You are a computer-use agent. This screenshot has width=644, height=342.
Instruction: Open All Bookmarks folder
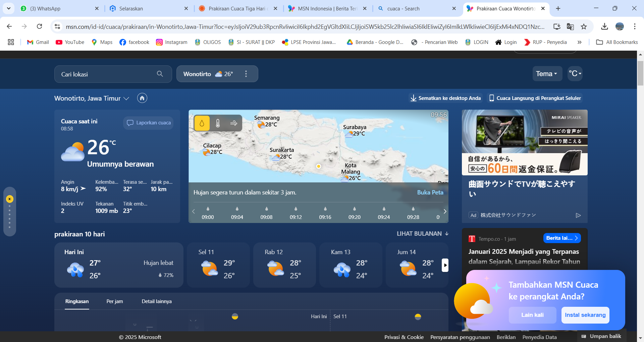(x=617, y=42)
